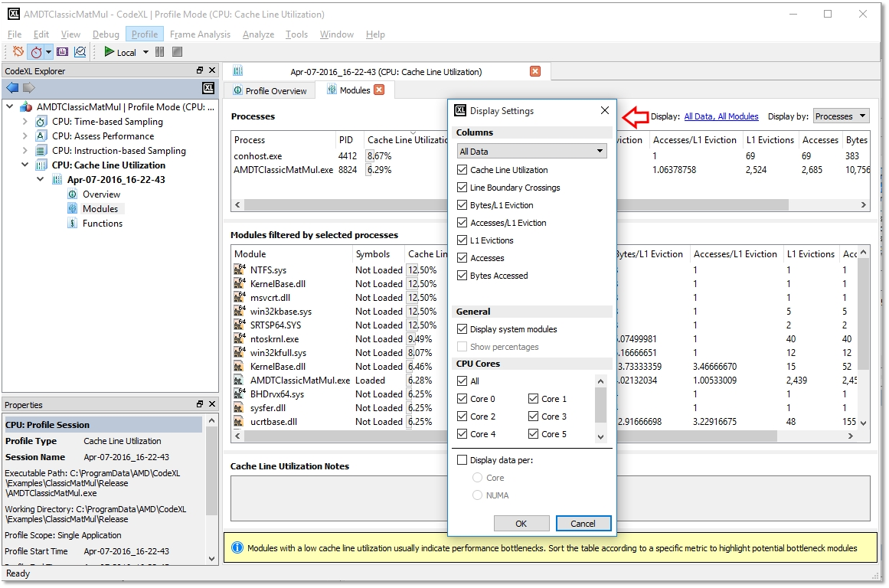Select Functions in the explorer tree
Image resolution: width=889 pixels, height=588 pixels.
pos(102,224)
